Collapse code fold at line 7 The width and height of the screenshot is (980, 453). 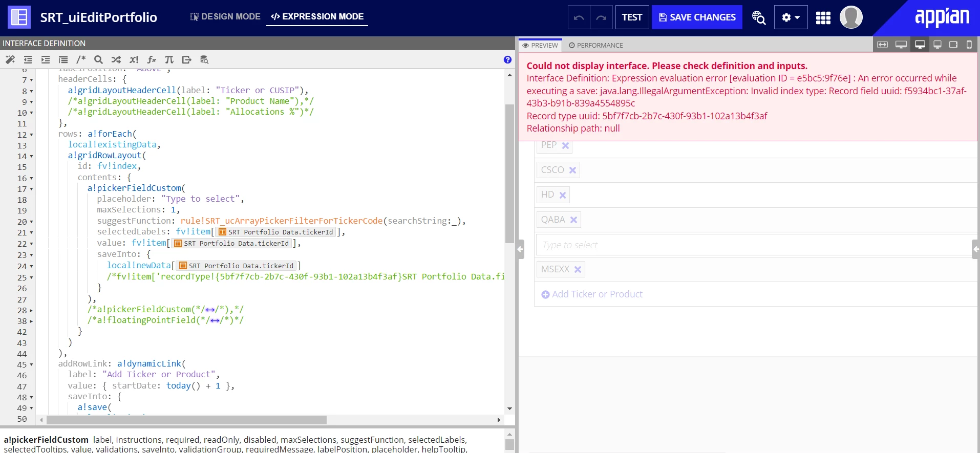[x=31, y=80]
